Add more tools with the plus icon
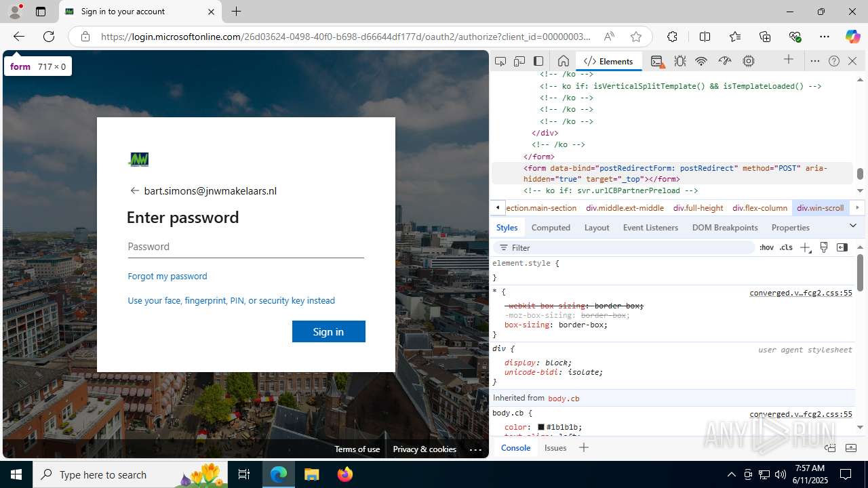The image size is (868, 488). 789,60
